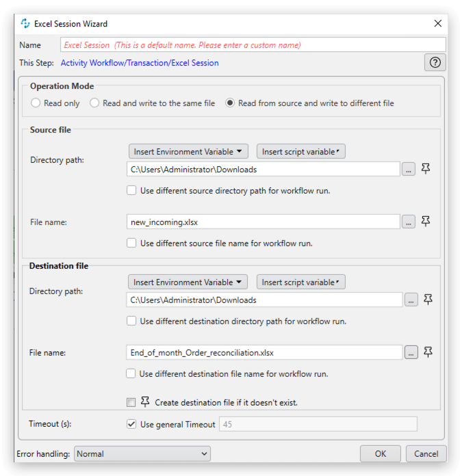This screenshot has width=462, height=476.
Task: Click the End_of_month_Order_reconciliation.xlsx field
Action: (265, 352)
